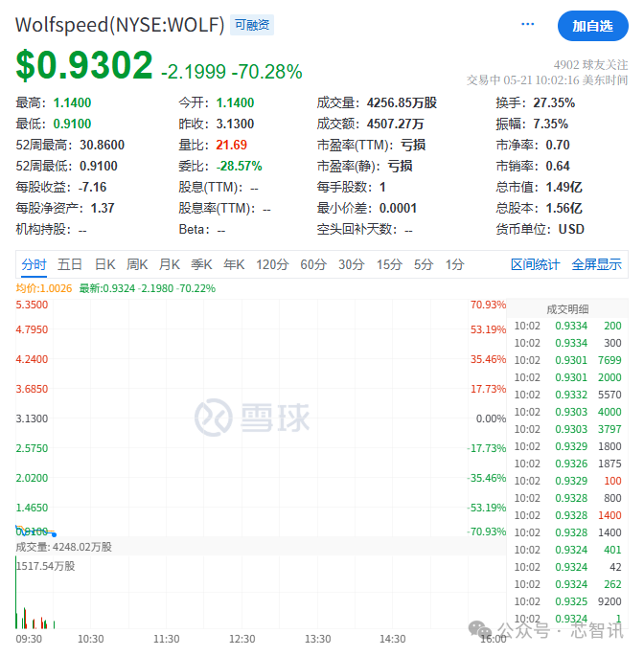Image resolution: width=644 pixels, height=656 pixels.
Task: Click the trade row with volume 7699
Action: tap(567, 360)
